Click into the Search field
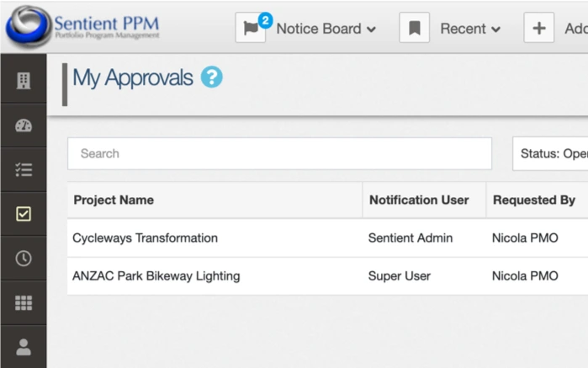 (x=279, y=153)
